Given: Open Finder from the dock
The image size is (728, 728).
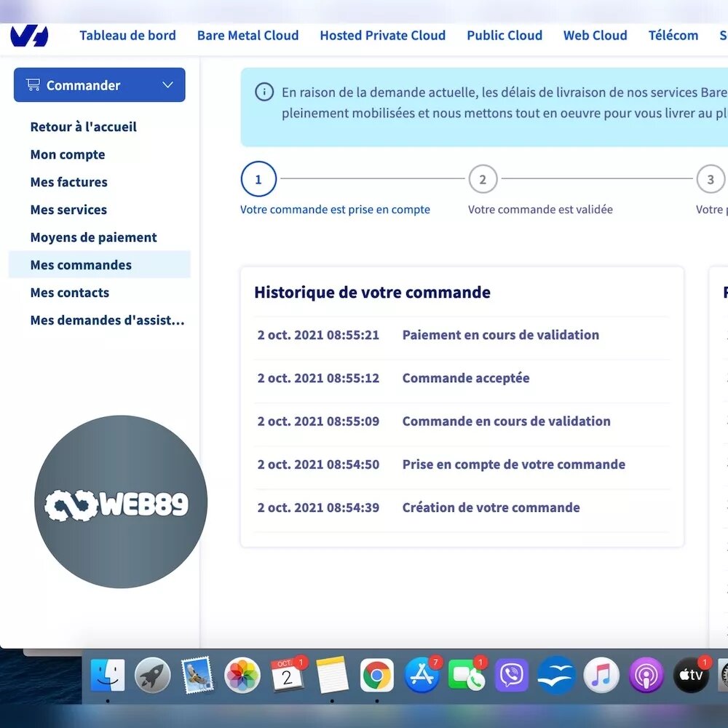Looking at the screenshot, I should click(x=108, y=676).
